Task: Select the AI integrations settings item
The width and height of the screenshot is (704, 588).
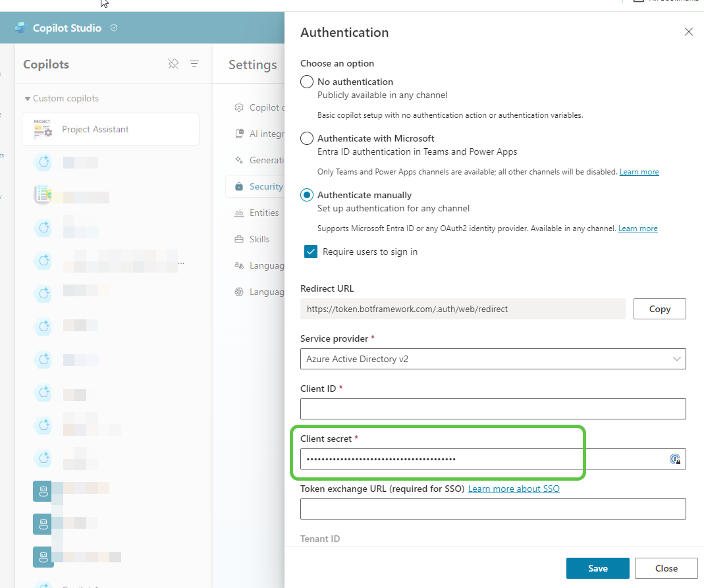Action: click(x=263, y=133)
